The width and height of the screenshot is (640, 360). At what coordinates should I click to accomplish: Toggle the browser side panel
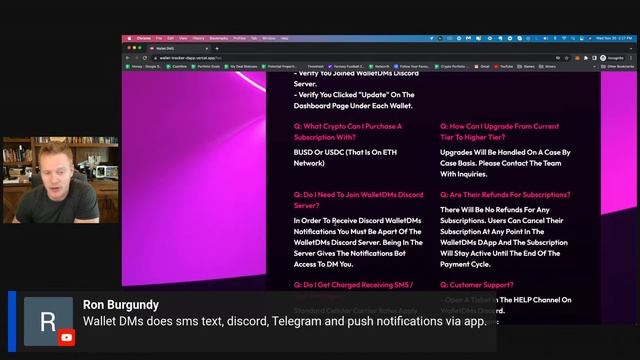(x=594, y=58)
